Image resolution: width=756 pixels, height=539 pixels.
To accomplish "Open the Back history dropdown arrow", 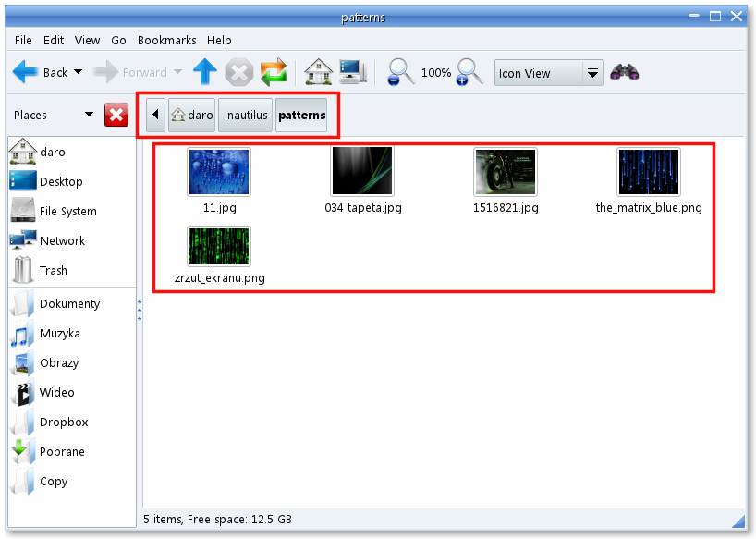I will [79, 72].
